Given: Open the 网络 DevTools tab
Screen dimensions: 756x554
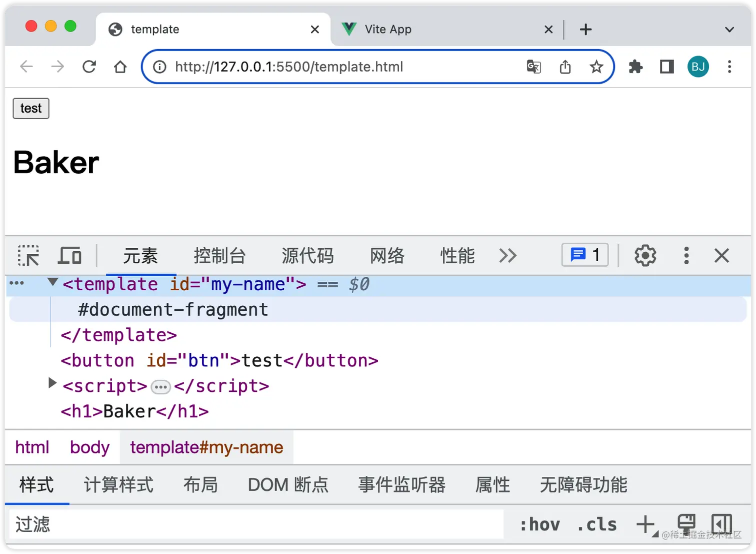Looking at the screenshot, I should click(x=387, y=256).
